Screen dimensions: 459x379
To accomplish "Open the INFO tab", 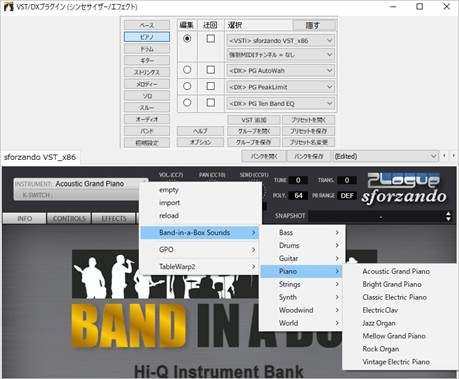I will point(25,219).
